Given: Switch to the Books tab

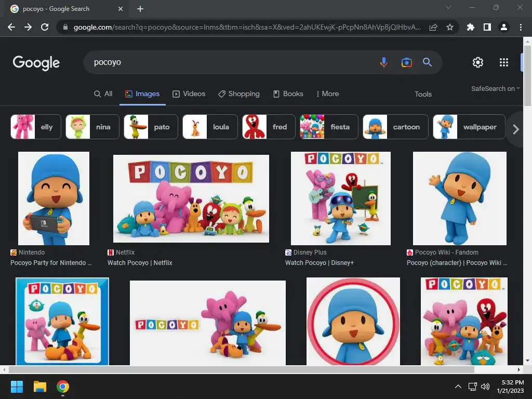Looking at the screenshot, I should coord(288,94).
